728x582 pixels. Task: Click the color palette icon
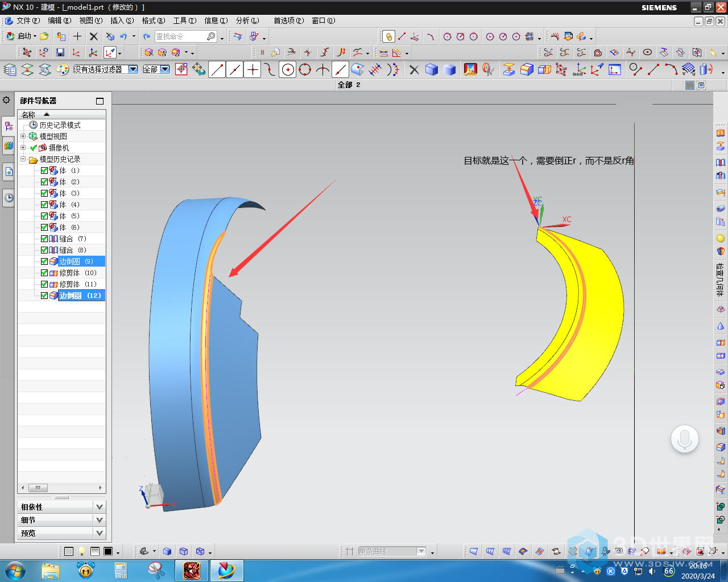click(x=63, y=69)
